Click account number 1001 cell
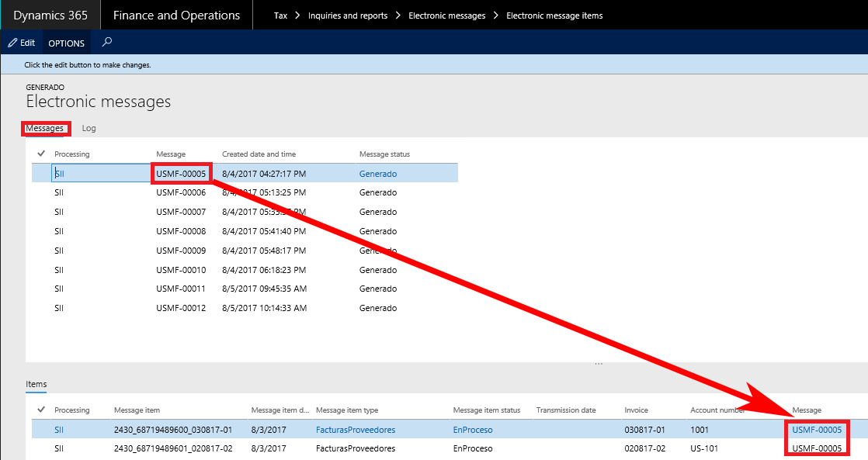 pyautogui.click(x=700, y=430)
